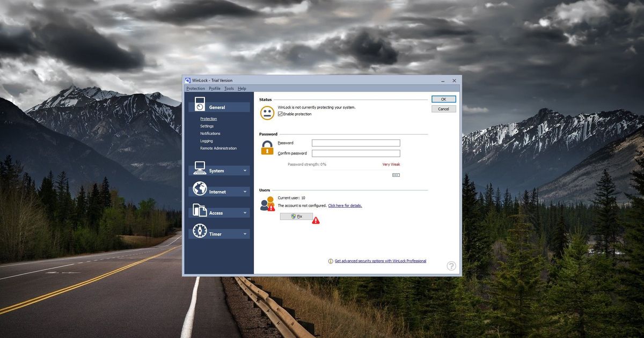The image size is (644, 338).
Task: Open the Get advanced security options link
Action: pos(380,261)
